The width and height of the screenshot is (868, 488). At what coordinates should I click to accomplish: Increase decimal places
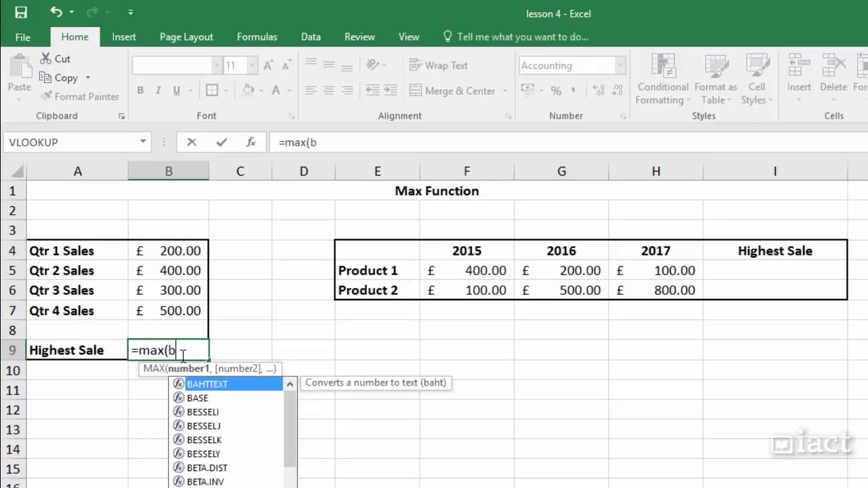pyautogui.click(x=599, y=91)
